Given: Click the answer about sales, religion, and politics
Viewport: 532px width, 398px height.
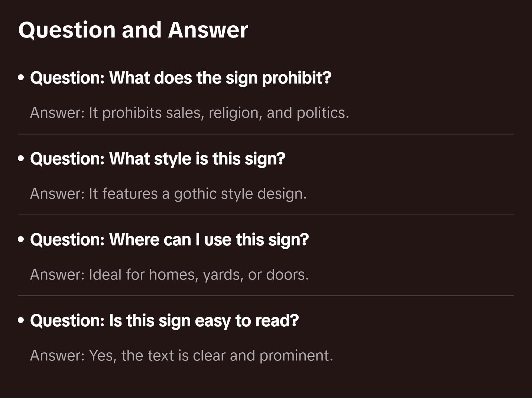Looking at the screenshot, I should click(x=189, y=113).
